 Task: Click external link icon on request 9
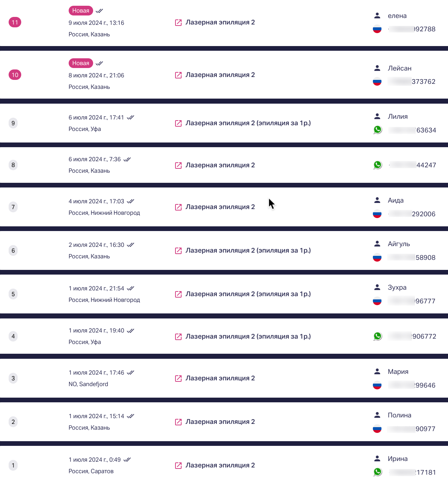(178, 123)
